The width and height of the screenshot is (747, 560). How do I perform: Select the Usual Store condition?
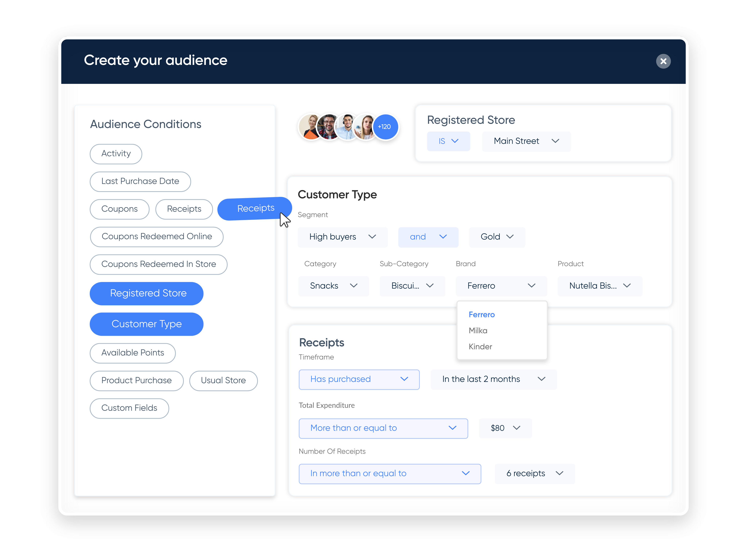(224, 380)
